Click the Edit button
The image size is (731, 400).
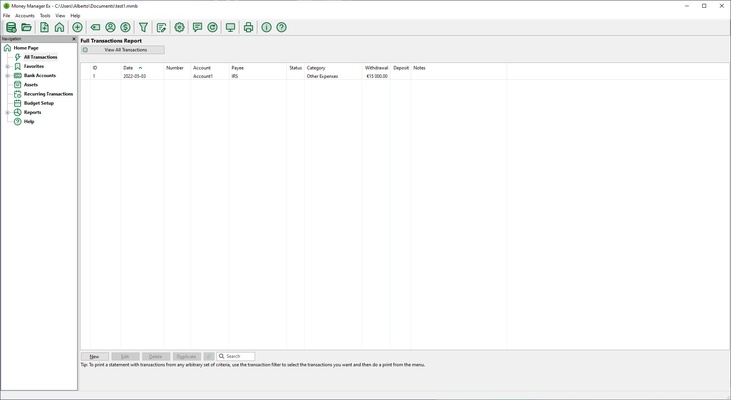click(125, 357)
